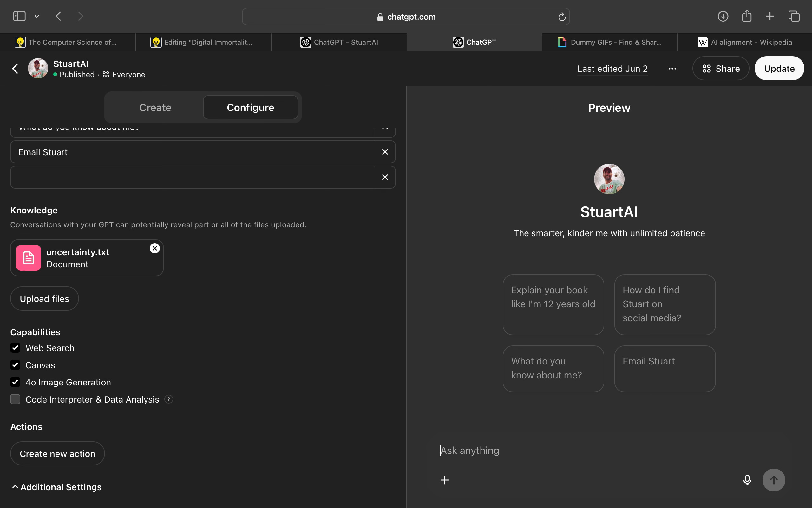812x508 pixels.
Task: Switch to Dummy GIFs - Find & Shar... tab
Action: point(609,42)
